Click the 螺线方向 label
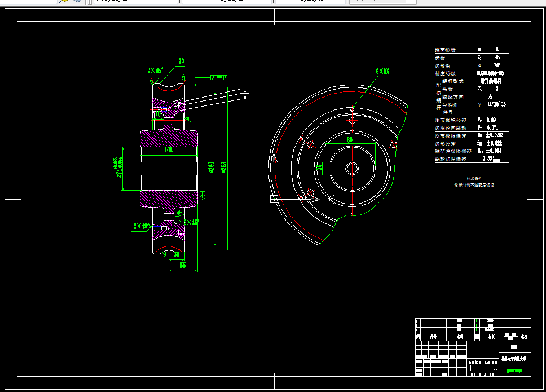Image resolution: width=546 pixels, height=392 pixels. click(453, 97)
